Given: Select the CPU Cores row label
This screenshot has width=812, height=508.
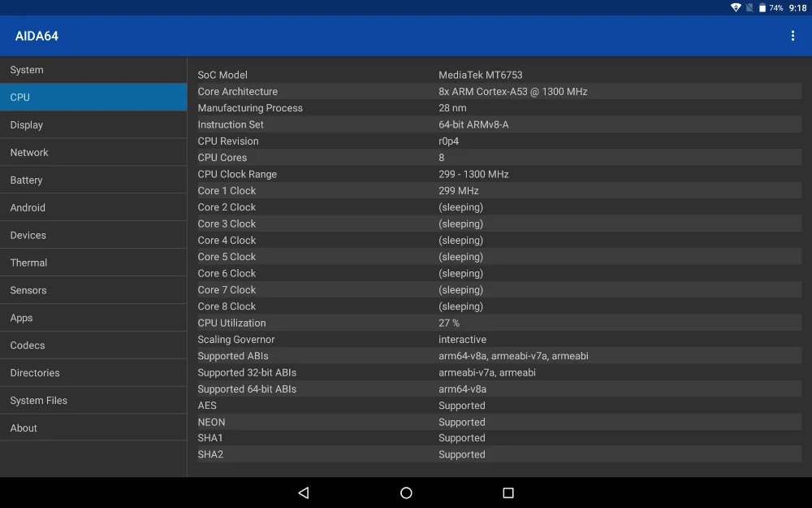Looking at the screenshot, I should pyautogui.click(x=222, y=158).
